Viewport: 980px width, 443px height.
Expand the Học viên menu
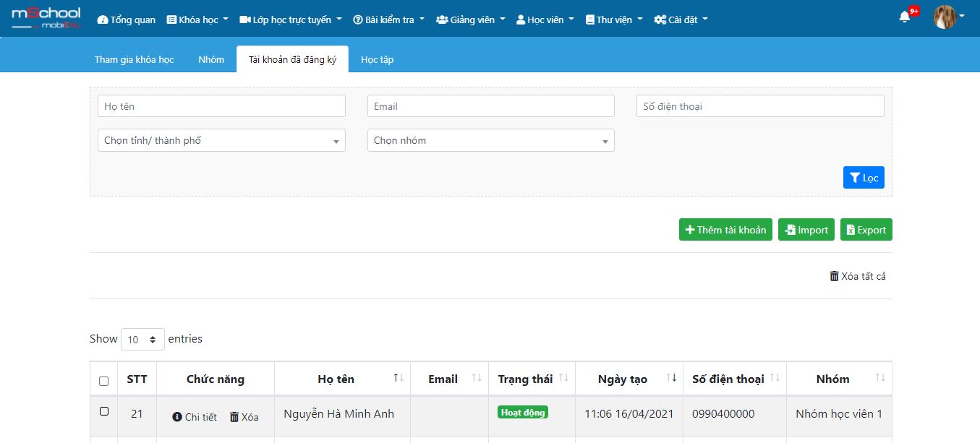click(x=545, y=20)
